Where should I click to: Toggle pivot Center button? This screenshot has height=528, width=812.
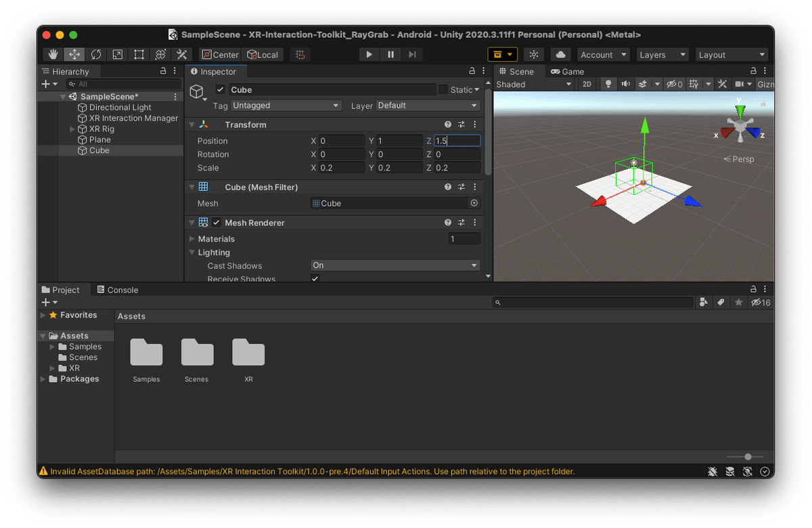click(221, 55)
